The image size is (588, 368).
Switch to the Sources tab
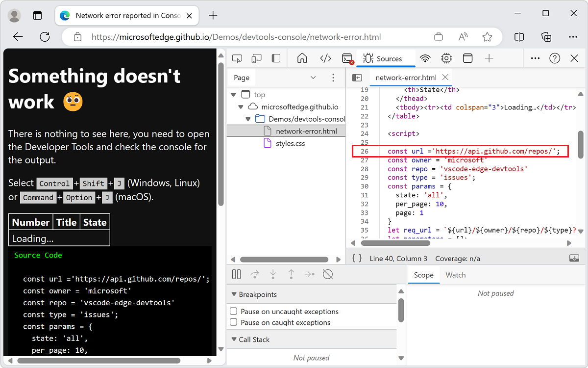pos(386,58)
